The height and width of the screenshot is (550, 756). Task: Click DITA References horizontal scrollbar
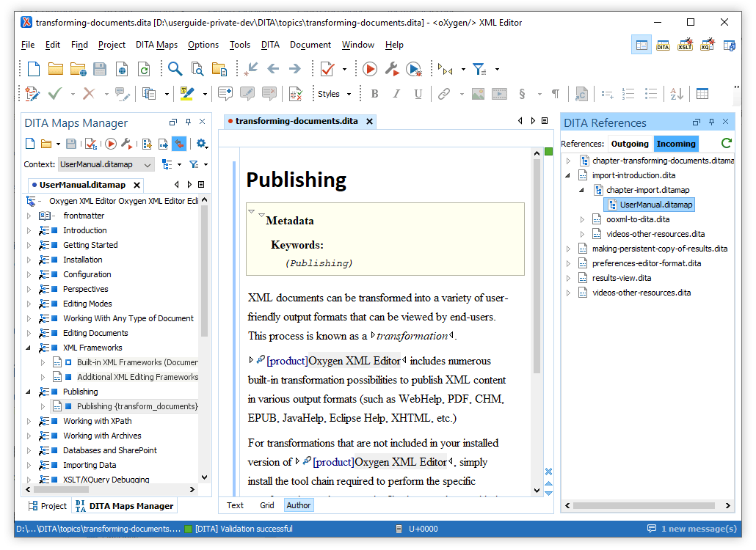[644, 506]
